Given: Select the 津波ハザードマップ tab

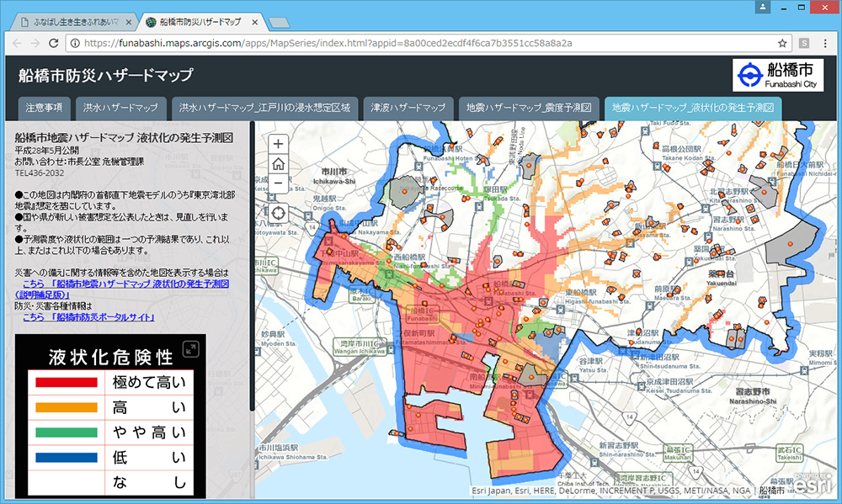Looking at the screenshot, I should coord(408,109).
